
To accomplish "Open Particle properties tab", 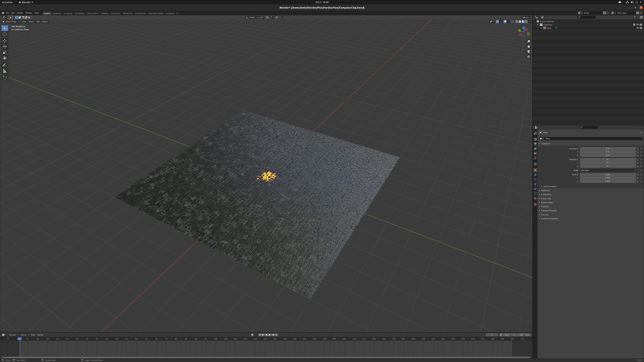I will point(535,180).
